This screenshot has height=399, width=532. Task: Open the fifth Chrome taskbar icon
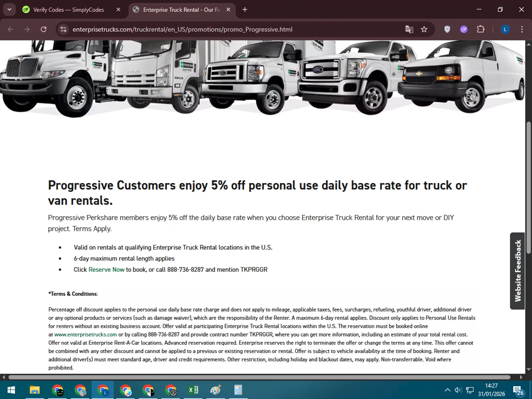(x=148, y=390)
